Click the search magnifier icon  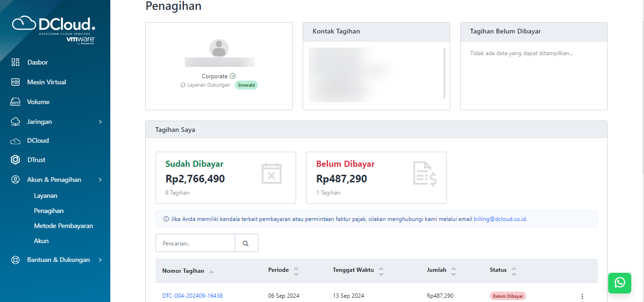(246, 243)
